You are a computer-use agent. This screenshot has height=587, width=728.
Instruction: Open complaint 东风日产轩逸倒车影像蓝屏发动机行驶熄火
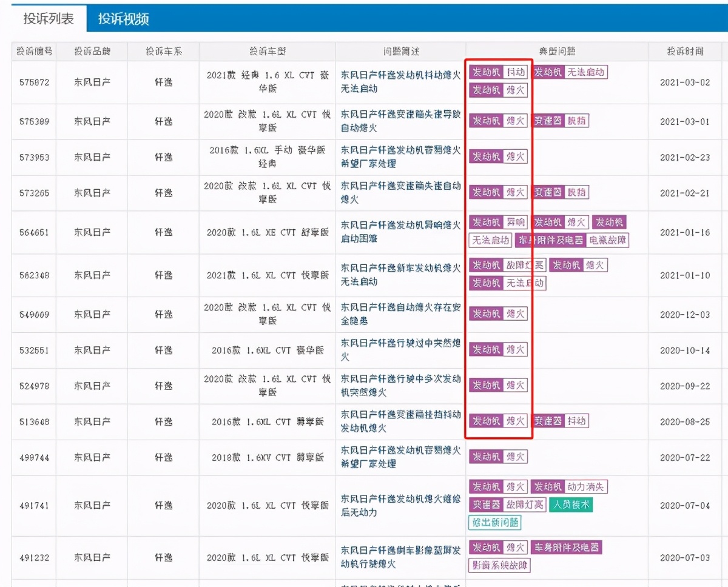click(401, 557)
